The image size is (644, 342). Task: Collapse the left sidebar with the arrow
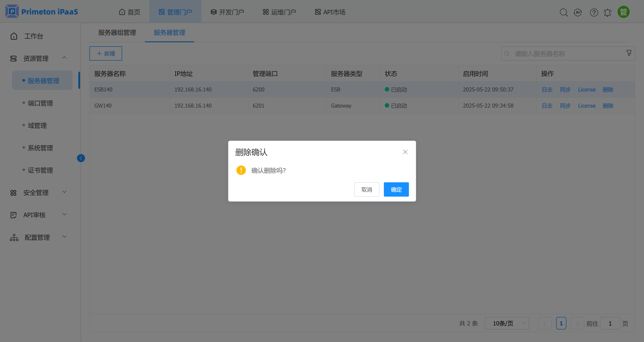(x=81, y=158)
